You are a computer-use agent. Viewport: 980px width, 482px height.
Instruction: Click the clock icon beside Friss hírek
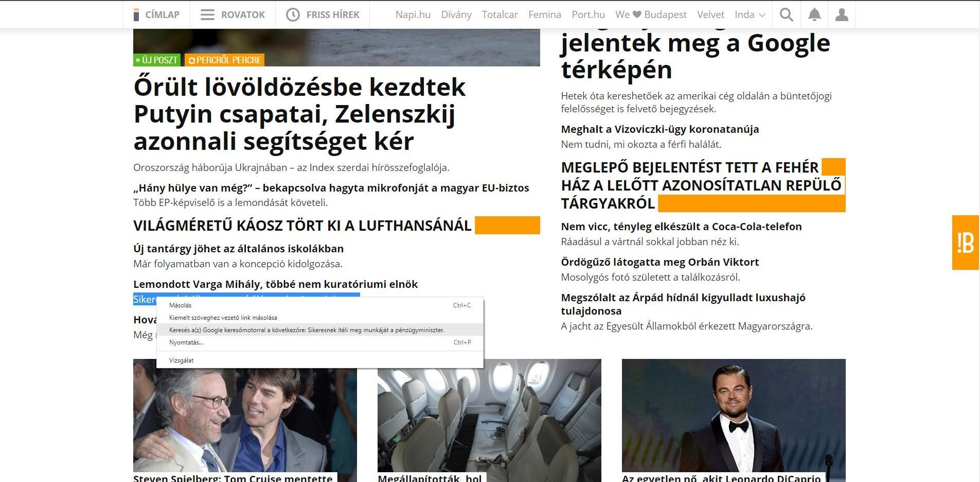coord(293,15)
